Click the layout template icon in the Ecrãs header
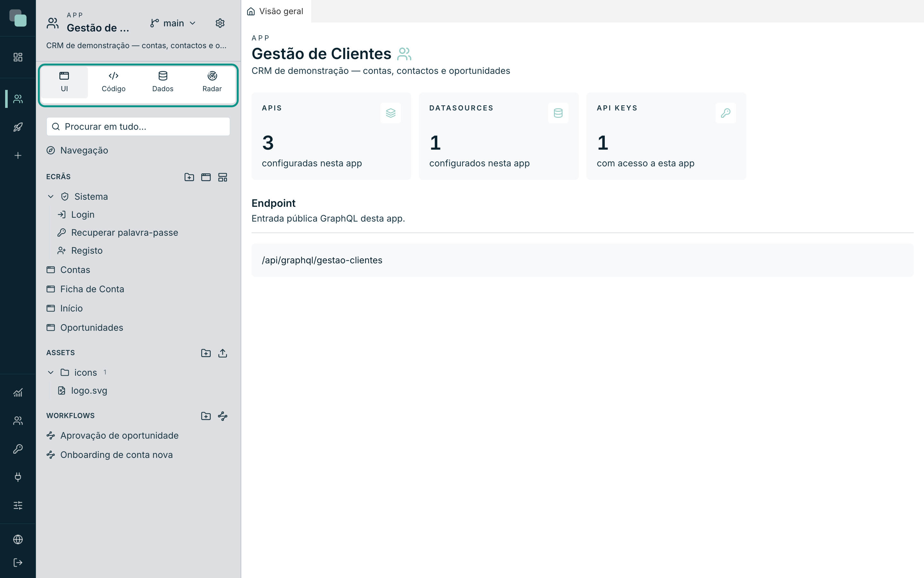Image resolution: width=924 pixels, height=578 pixels. (223, 177)
